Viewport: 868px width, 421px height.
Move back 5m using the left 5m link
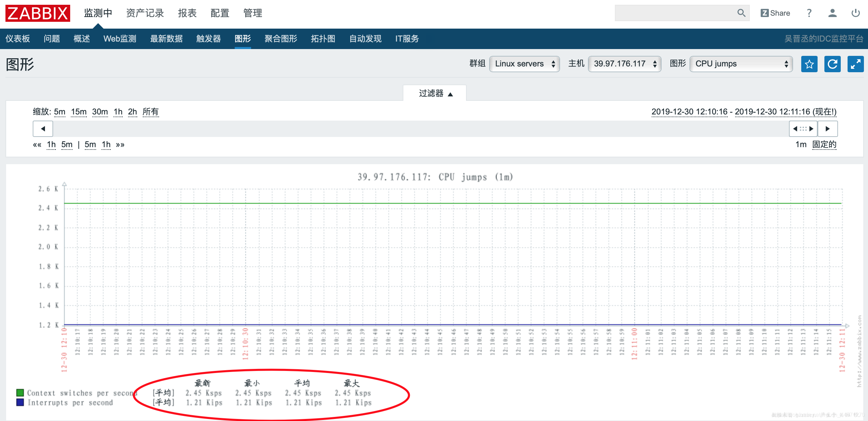click(x=67, y=145)
